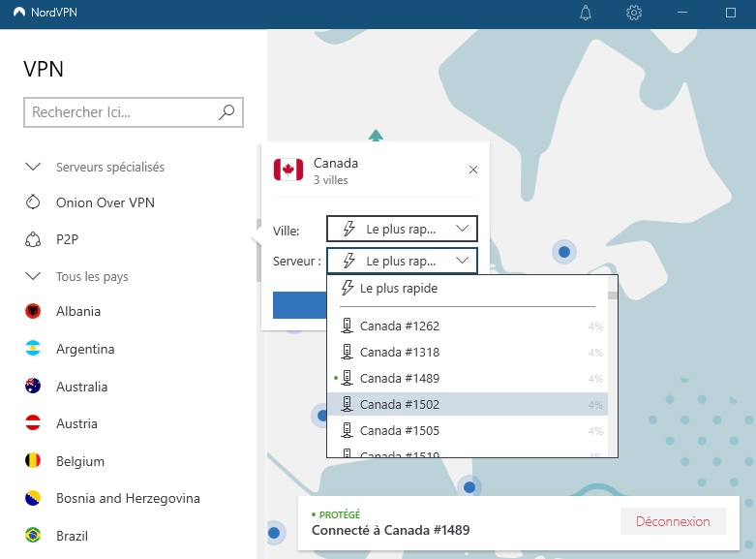Pick Argentina from country list
756x559 pixels.
[85, 349]
